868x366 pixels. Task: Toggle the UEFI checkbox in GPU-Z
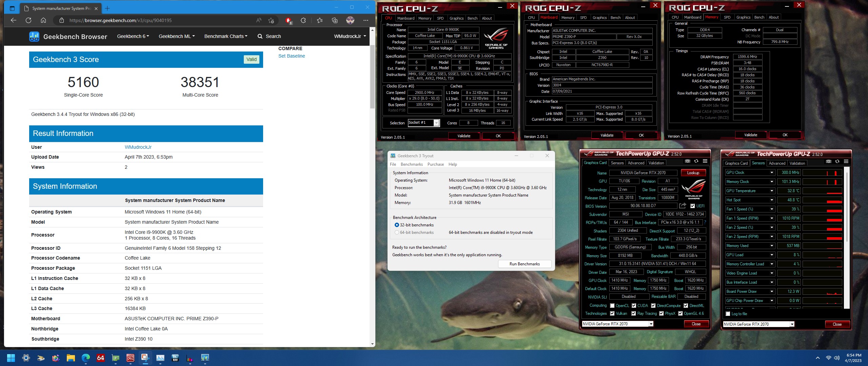[x=693, y=206]
